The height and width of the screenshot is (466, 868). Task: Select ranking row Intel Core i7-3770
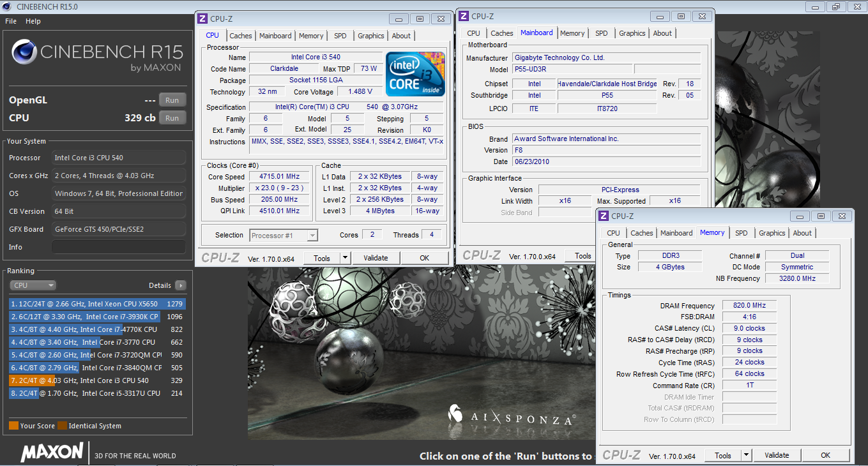click(x=97, y=342)
